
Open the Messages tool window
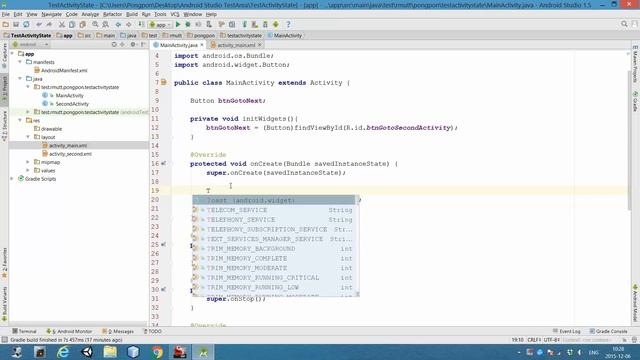[x=118, y=331]
